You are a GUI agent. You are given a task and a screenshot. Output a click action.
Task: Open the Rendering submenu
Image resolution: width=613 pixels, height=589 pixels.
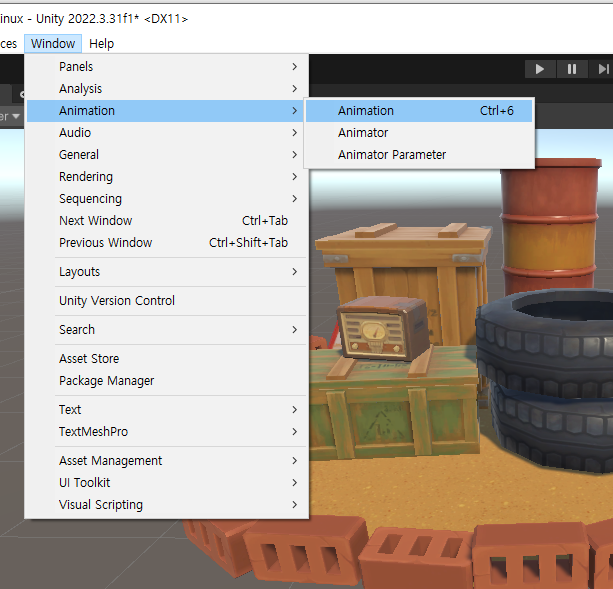[x=166, y=177]
